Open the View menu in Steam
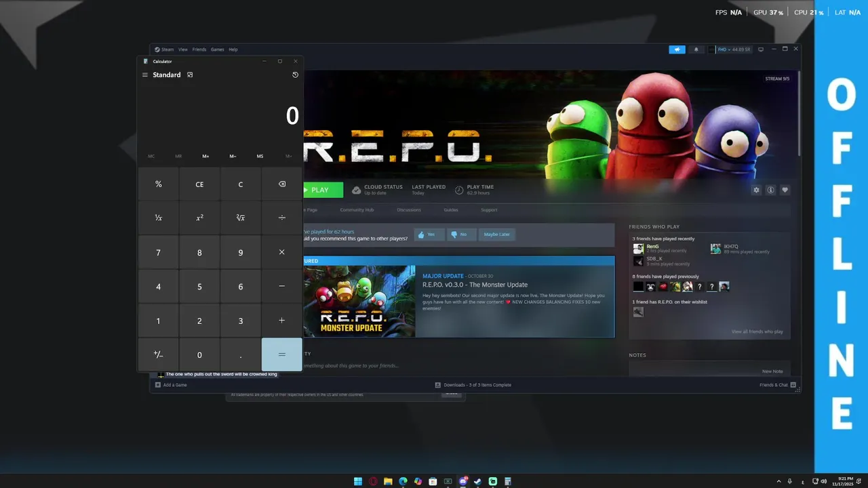The width and height of the screenshot is (868, 488). (x=183, y=49)
